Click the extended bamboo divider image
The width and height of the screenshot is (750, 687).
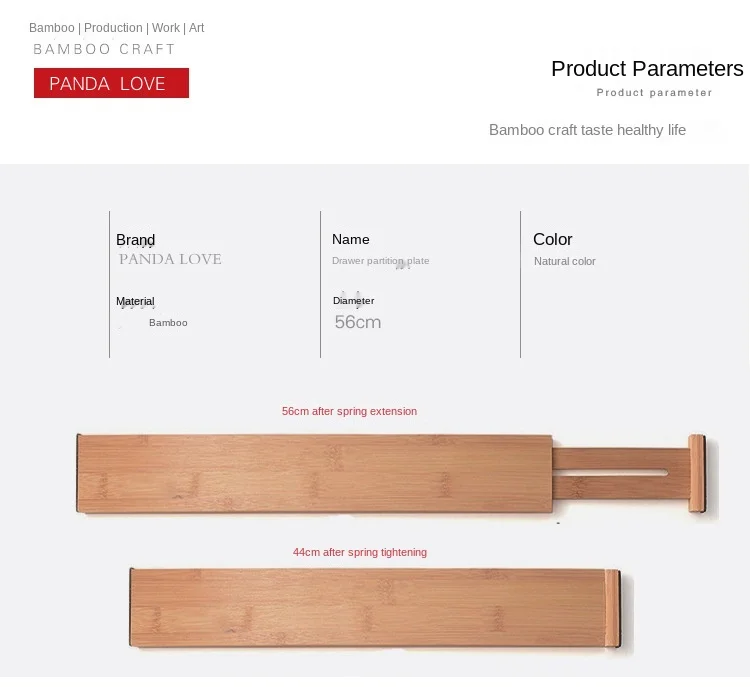390,473
